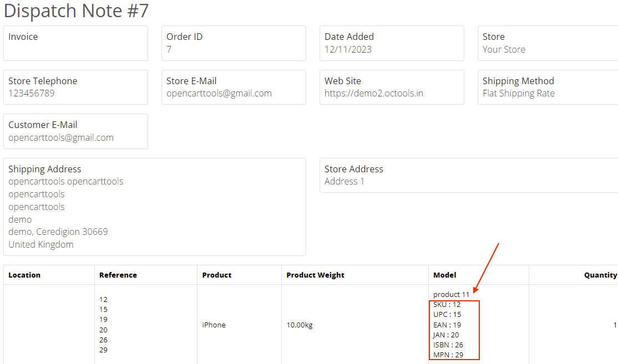
Task: Select the iPhone product cell
Action: (x=214, y=325)
